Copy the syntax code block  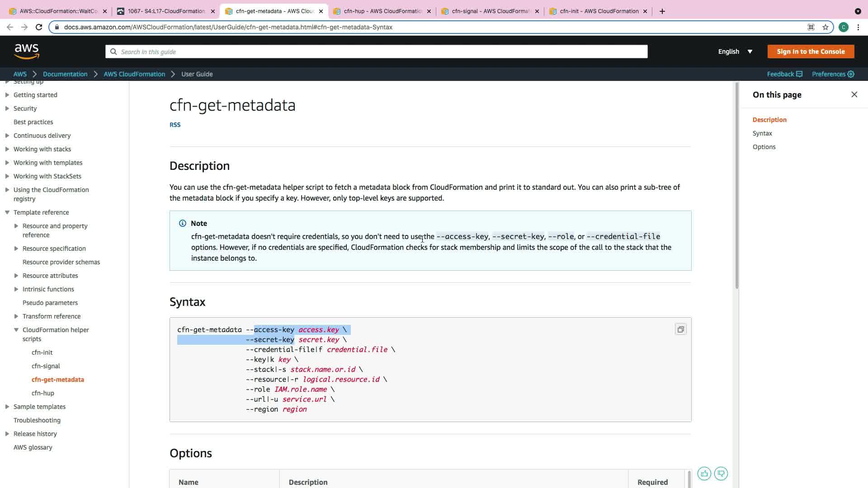pyautogui.click(x=680, y=329)
